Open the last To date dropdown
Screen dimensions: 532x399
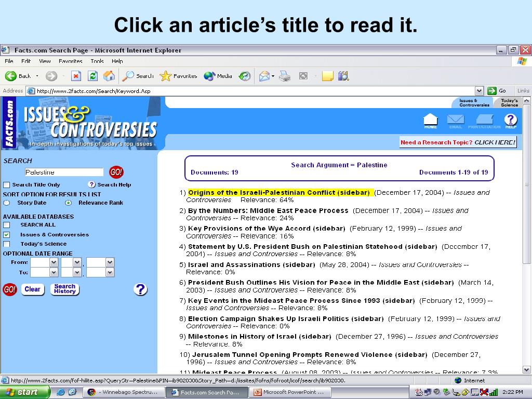(110, 272)
